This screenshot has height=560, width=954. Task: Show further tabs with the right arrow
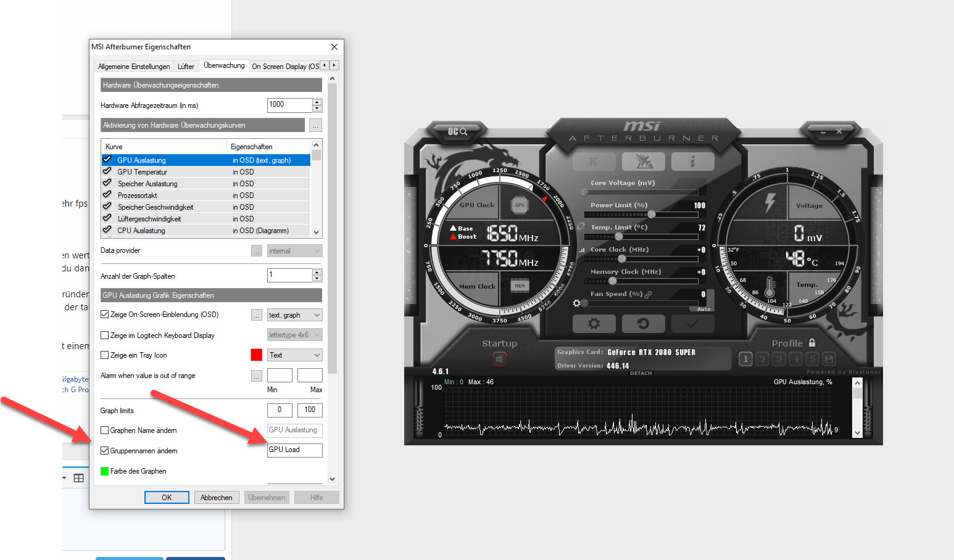[x=334, y=65]
